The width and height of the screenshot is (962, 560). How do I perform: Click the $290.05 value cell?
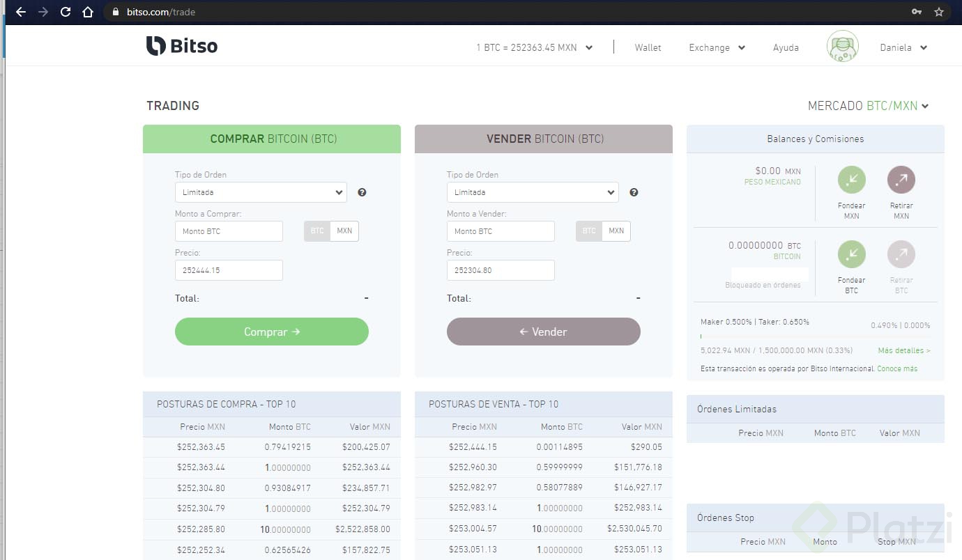[x=647, y=447]
